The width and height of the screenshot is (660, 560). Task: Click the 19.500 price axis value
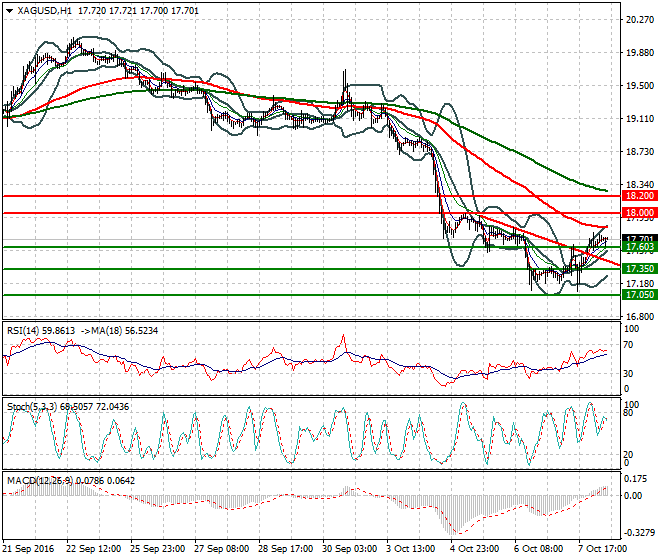(640, 85)
